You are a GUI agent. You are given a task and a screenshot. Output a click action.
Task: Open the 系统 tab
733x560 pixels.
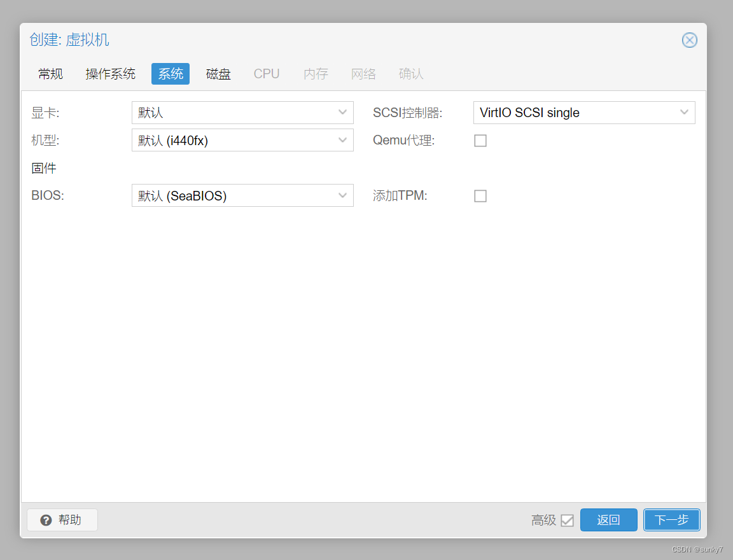[x=170, y=74]
